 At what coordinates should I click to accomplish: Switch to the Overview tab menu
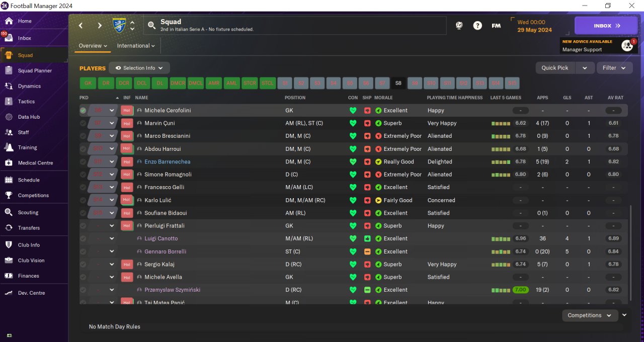[93, 46]
